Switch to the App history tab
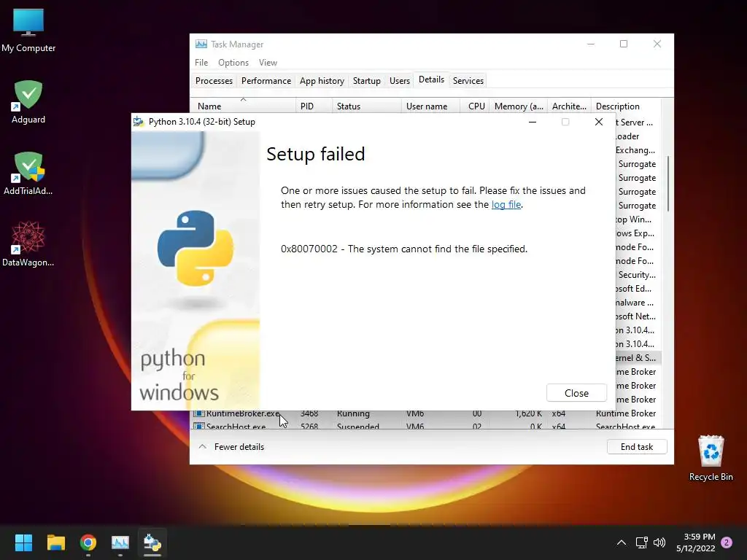The height and width of the screenshot is (560, 747). click(322, 80)
